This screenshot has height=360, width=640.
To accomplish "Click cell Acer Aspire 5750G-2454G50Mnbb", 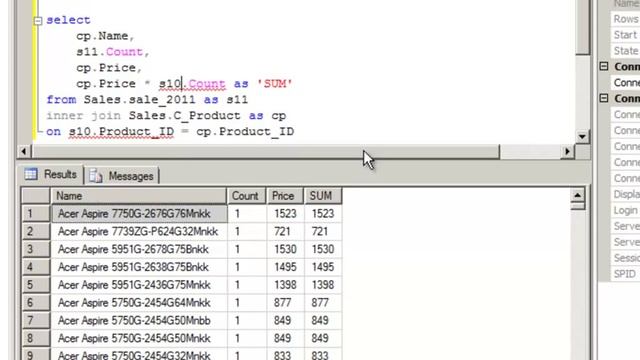I will point(139,320).
